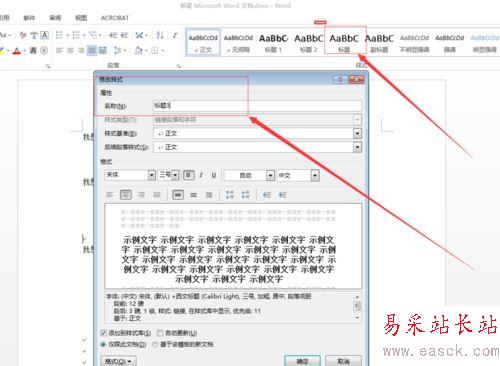This screenshot has height=366, width=500.
Task: Select dialog justify alignment button
Action: pos(157,195)
